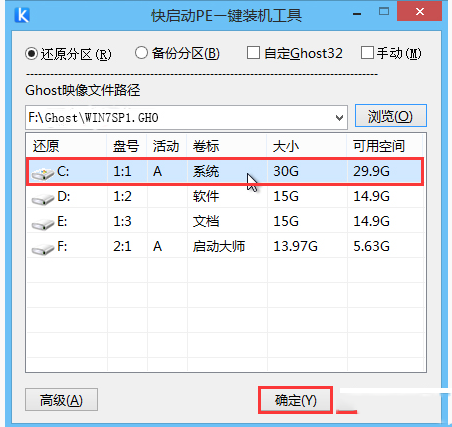Image resolution: width=452 pixels, height=427 pixels.
Task: Select the 还原分区(R) radio button
Action: [31, 54]
